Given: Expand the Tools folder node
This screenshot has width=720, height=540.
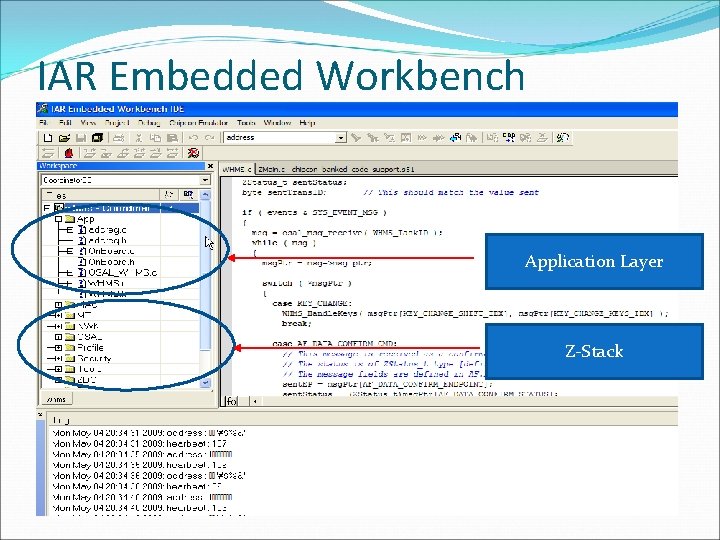Looking at the screenshot, I should tap(58, 369).
